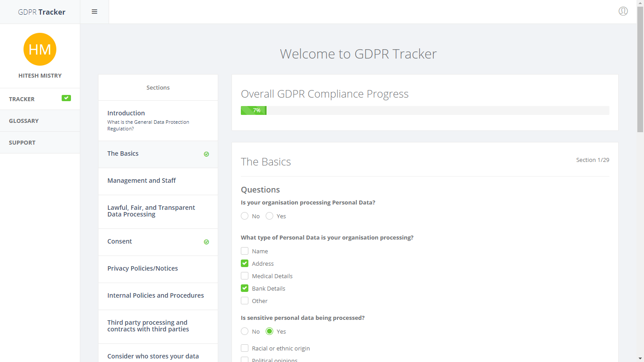Click the 7% compliance progress bar

253,110
